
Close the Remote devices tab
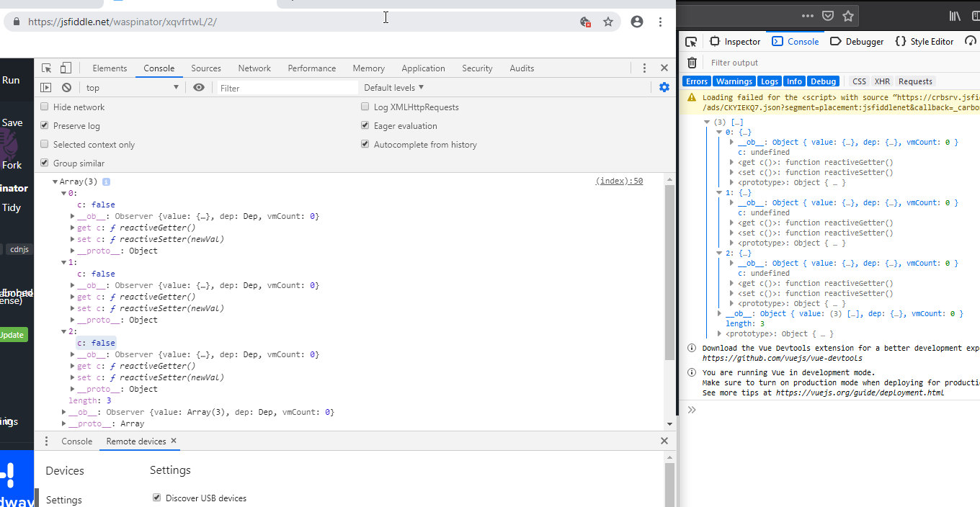[174, 441]
